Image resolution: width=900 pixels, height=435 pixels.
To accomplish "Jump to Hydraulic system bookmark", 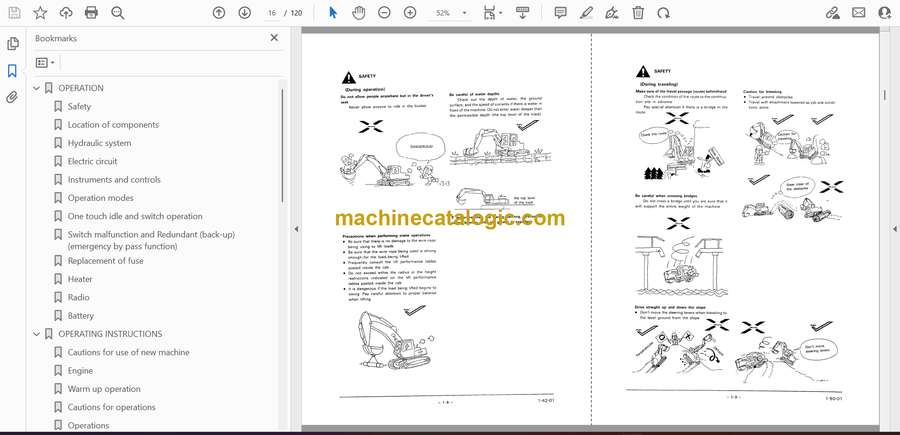I will coord(99,143).
